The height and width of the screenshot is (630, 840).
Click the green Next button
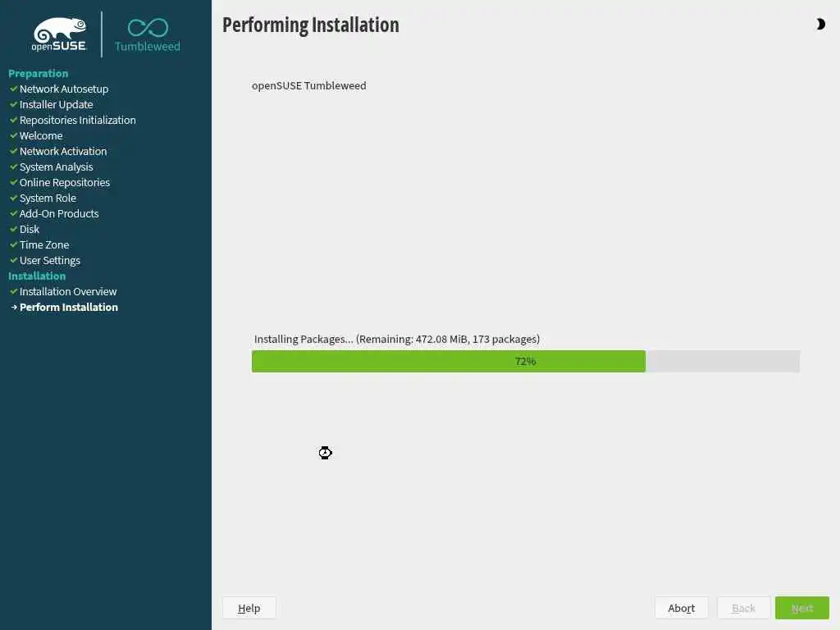[x=802, y=608]
